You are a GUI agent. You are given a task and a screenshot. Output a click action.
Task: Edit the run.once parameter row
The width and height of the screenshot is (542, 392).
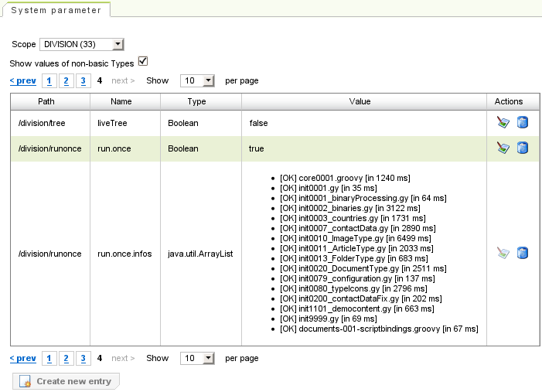[x=503, y=148]
